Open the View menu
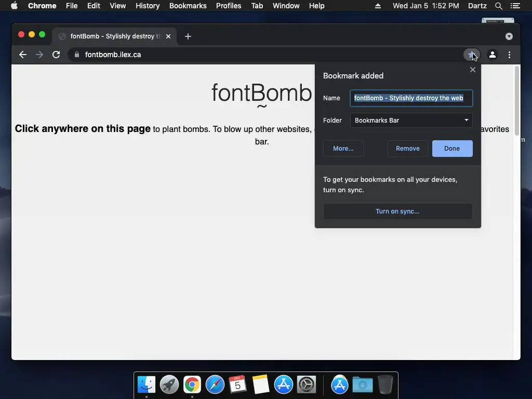Viewport: 532px width, 399px height. (118, 6)
